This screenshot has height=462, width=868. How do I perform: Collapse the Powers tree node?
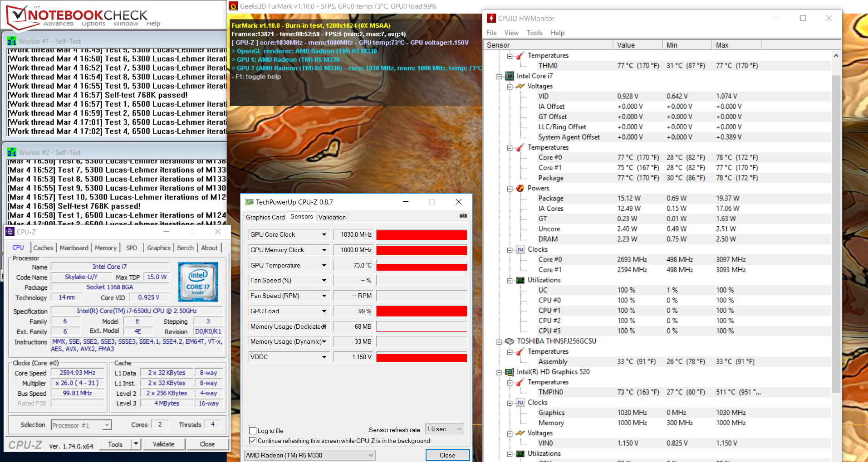point(510,189)
